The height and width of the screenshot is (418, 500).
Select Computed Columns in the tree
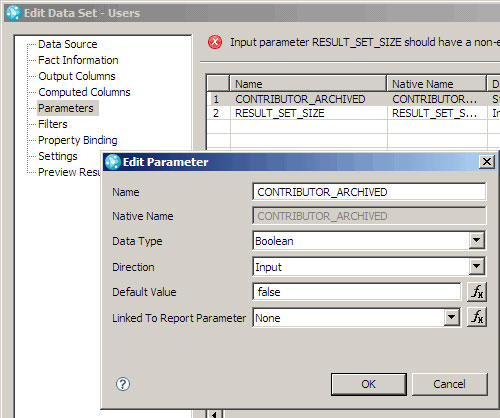coord(84,92)
